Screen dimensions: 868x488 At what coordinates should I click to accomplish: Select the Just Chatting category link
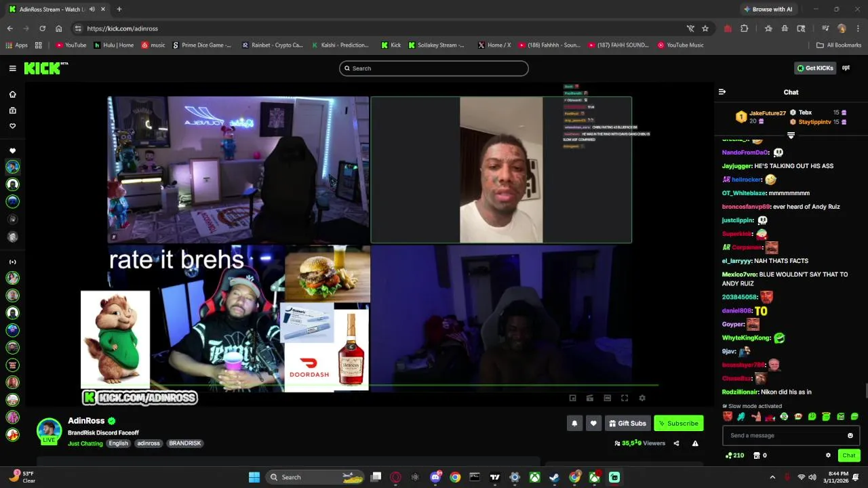tap(85, 443)
